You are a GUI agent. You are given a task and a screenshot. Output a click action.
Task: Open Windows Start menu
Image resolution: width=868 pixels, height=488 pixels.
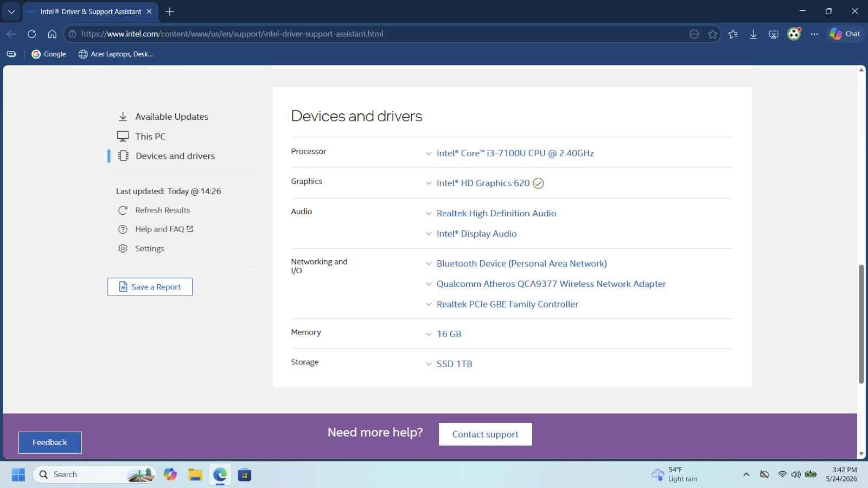(18, 475)
